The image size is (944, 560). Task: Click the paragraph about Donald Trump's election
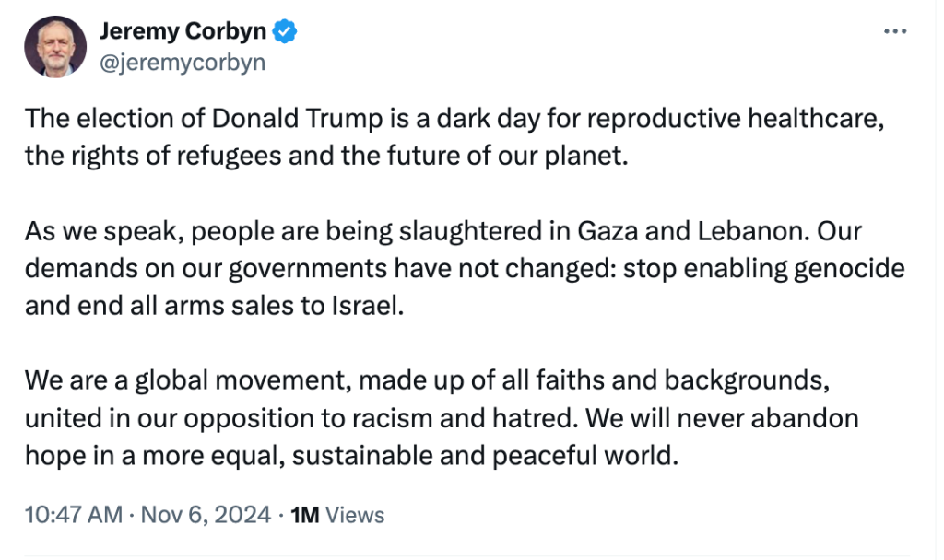(x=452, y=136)
